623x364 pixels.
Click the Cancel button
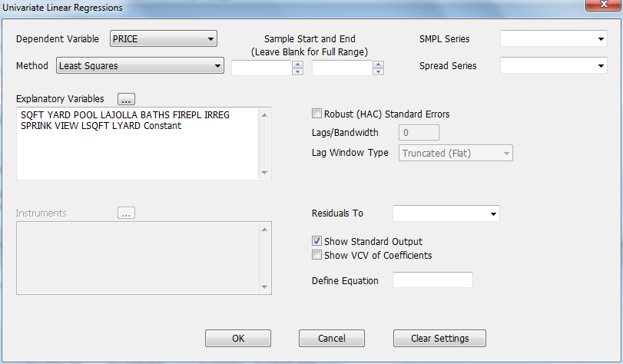pos(331,339)
